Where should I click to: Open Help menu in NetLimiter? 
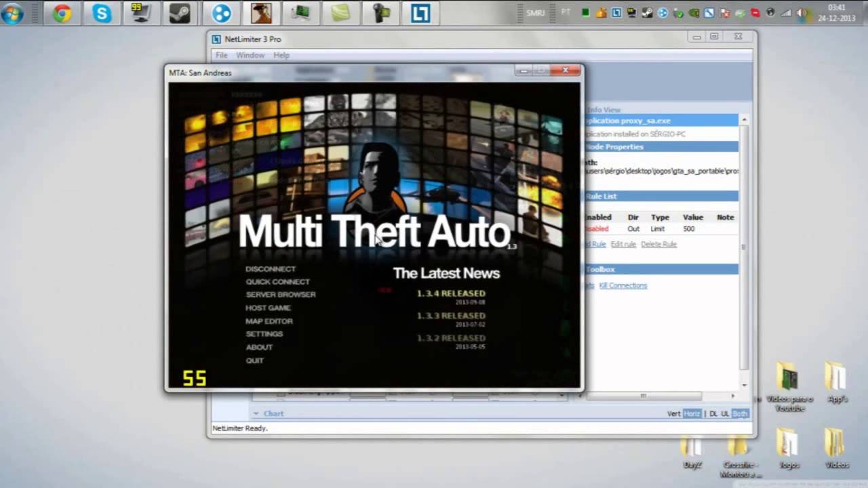coord(281,55)
